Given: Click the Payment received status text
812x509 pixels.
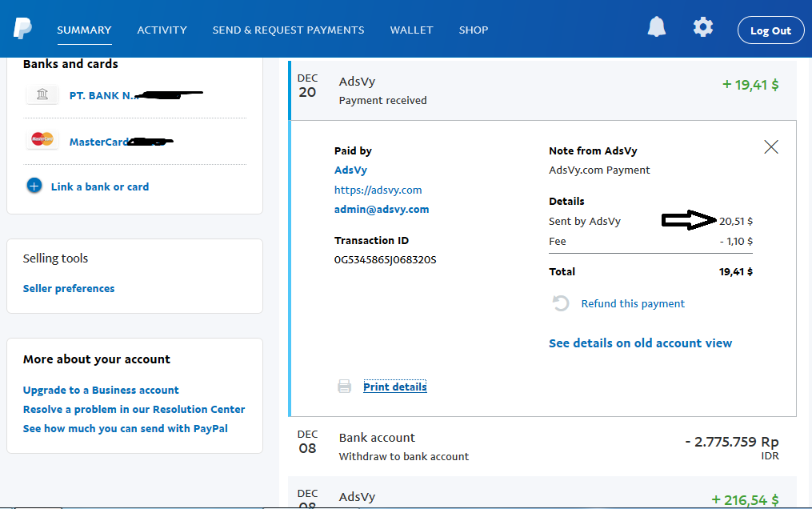Looking at the screenshot, I should [382, 101].
